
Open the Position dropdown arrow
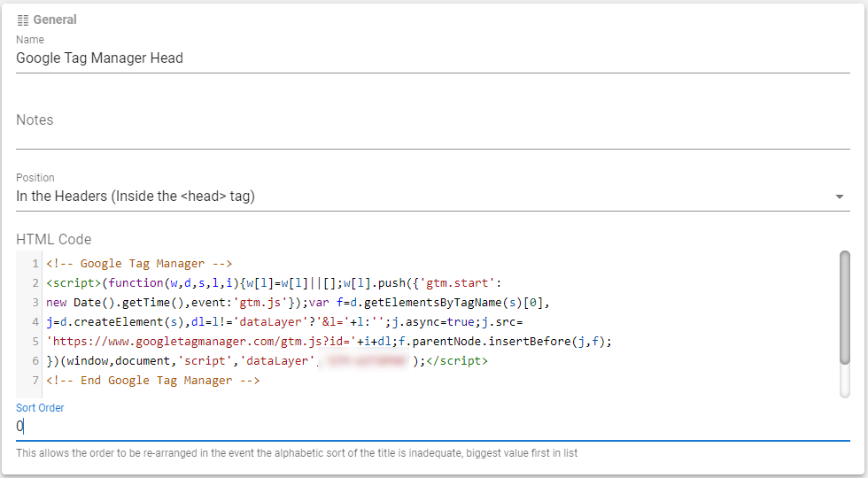pos(840,197)
